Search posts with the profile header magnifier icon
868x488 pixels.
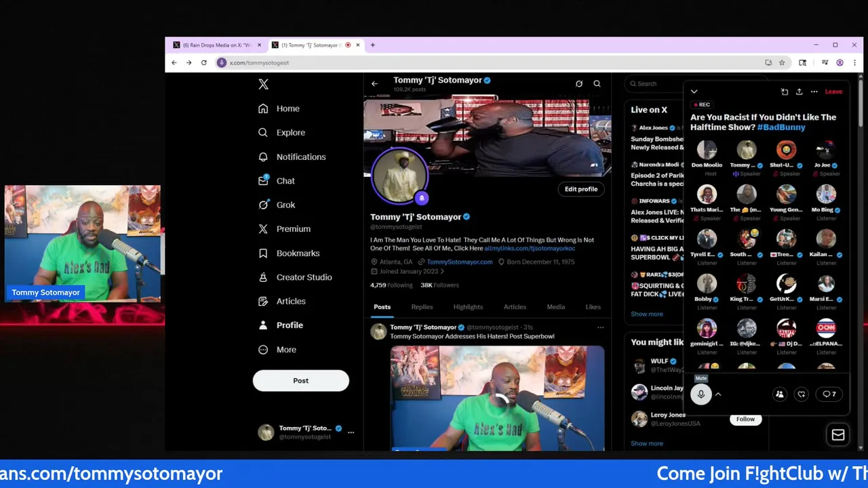597,84
